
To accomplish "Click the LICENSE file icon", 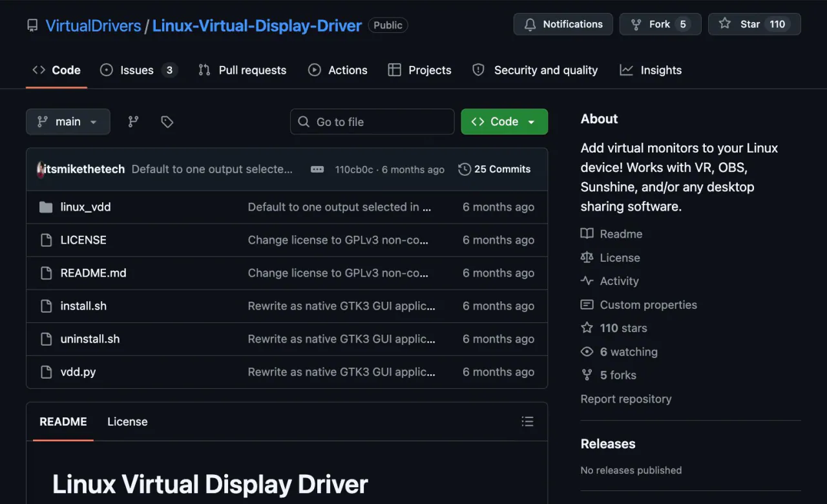I will (x=46, y=240).
